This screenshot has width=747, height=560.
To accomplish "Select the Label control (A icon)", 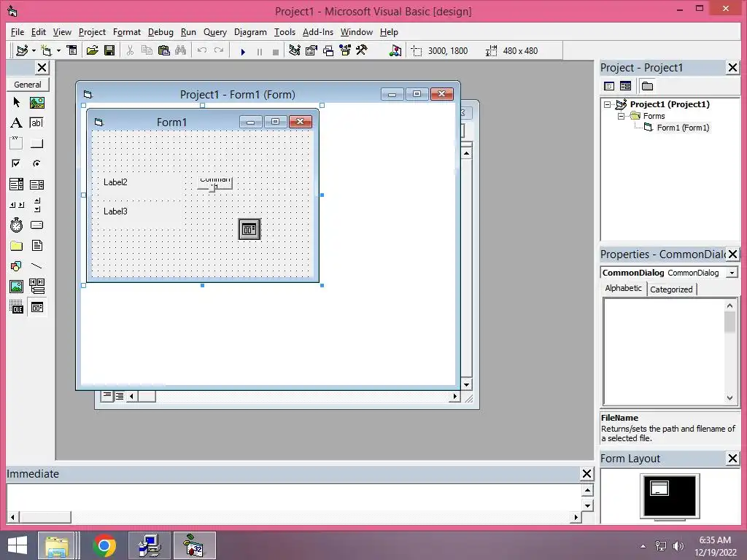I will [16, 122].
